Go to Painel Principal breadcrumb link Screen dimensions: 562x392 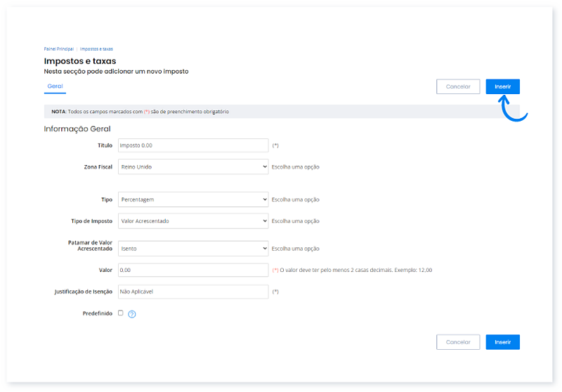pyautogui.click(x=58, y=49)
